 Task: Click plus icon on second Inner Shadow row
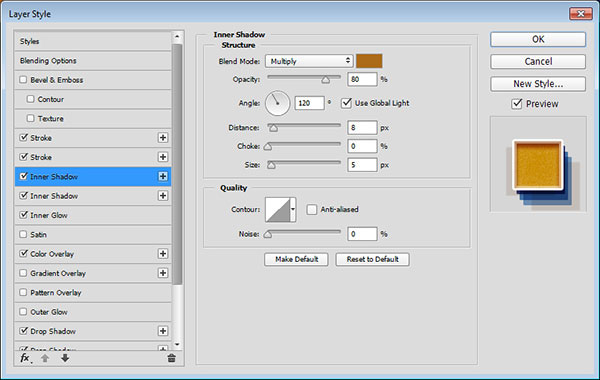point(163,196)
